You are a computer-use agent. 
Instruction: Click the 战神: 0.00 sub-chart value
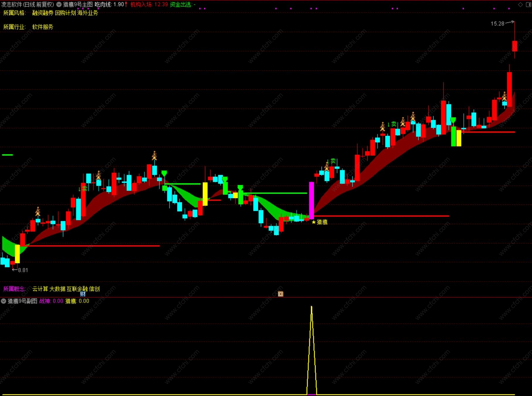click(51, 301)
